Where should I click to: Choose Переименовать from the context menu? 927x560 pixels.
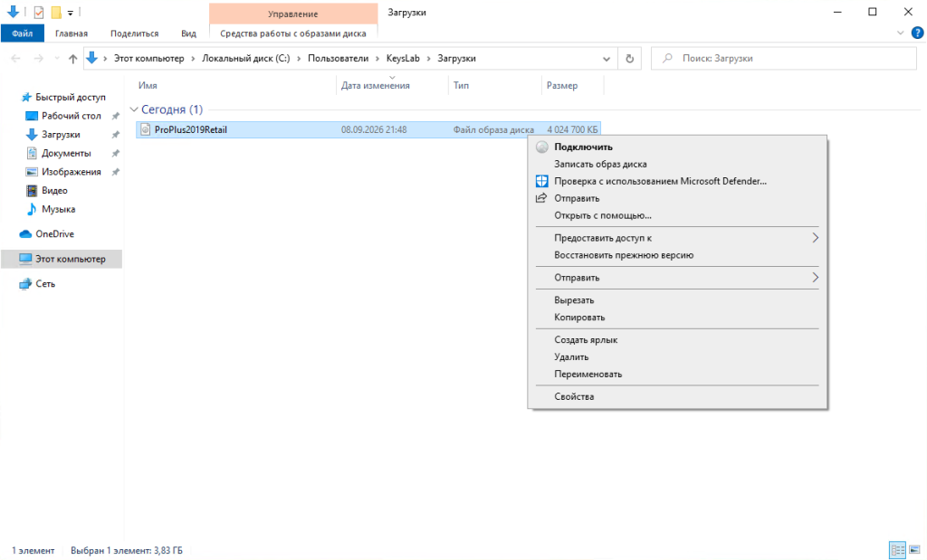pos(677,374)
